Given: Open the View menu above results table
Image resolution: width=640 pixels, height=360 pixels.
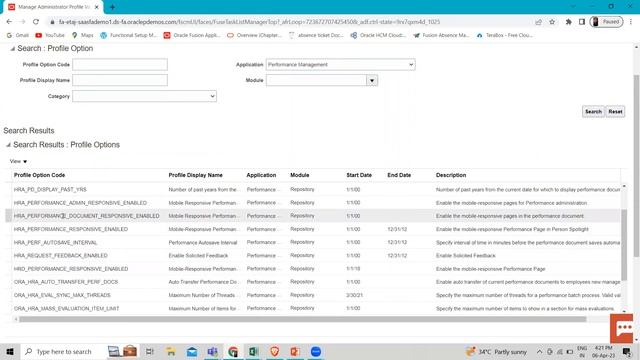Looking at the screenshot, I should 18,161.
